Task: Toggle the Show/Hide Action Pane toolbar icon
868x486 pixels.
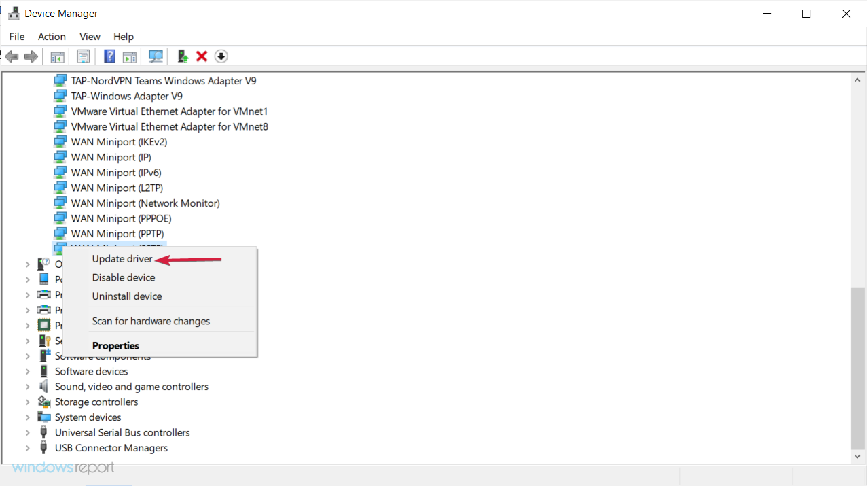Action: coord(130,56)
